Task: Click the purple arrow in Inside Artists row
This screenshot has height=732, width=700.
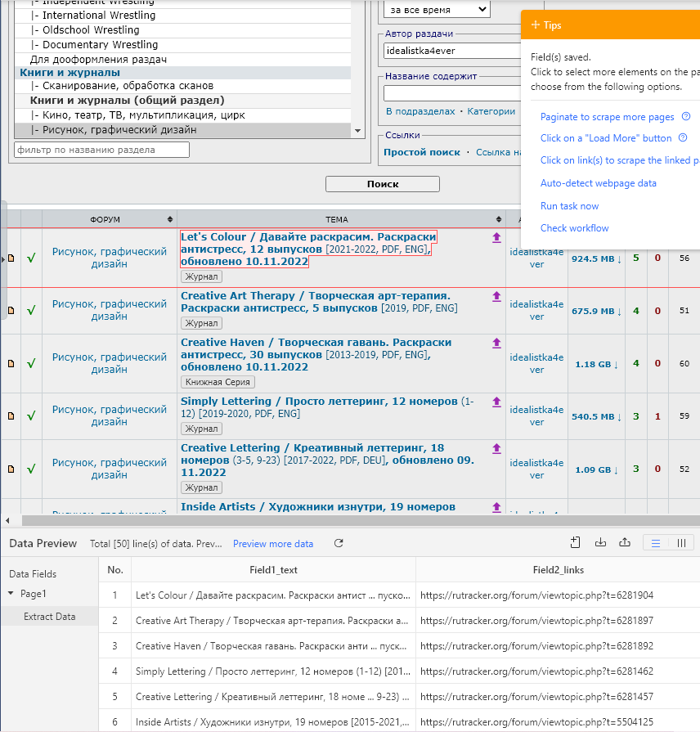Action: coord(496,507)
